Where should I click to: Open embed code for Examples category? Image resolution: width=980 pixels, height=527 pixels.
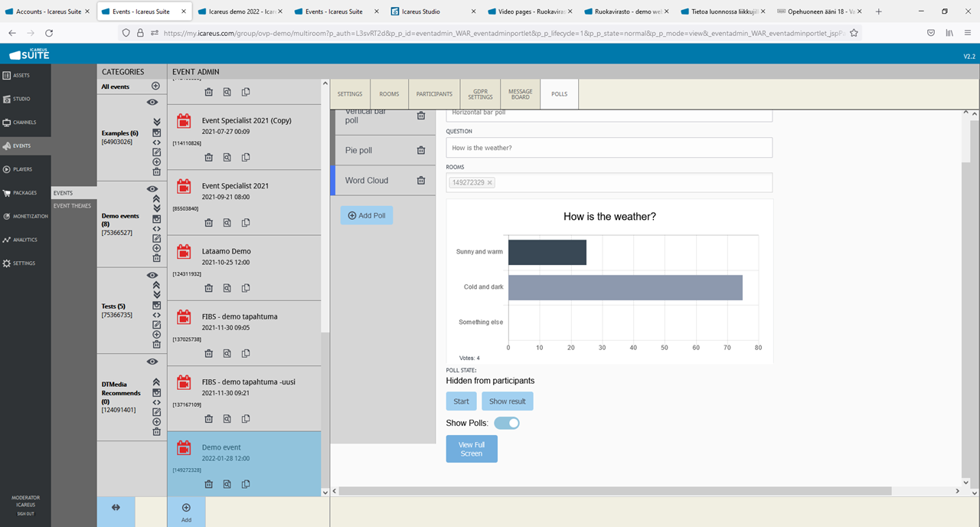[x=156, y=142]
